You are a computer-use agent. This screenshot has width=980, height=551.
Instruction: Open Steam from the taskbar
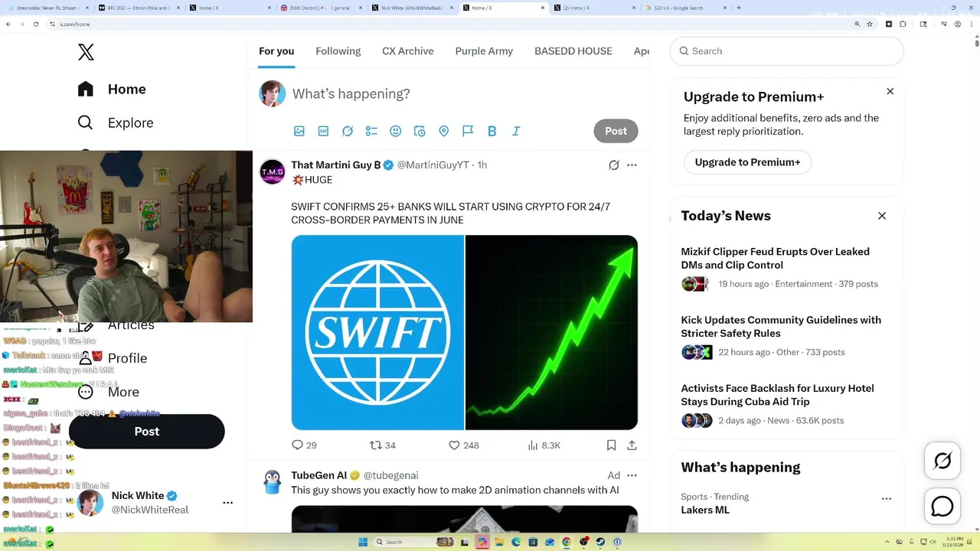tap(600, 542)
